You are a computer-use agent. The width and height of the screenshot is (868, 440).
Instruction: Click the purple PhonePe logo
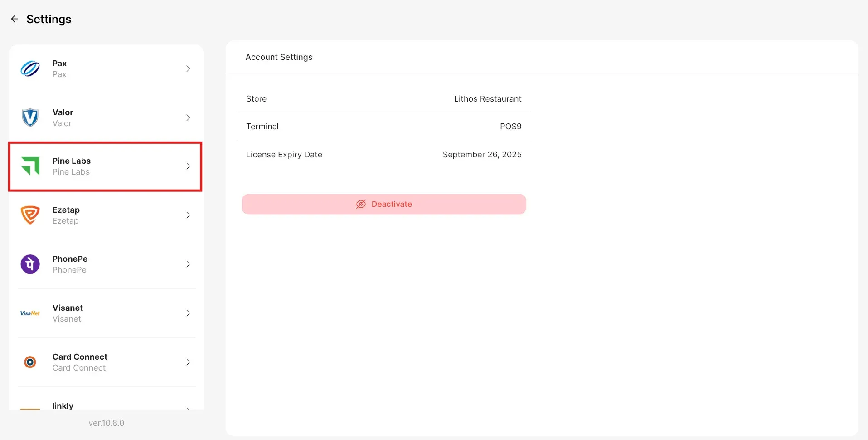point(30,264)
